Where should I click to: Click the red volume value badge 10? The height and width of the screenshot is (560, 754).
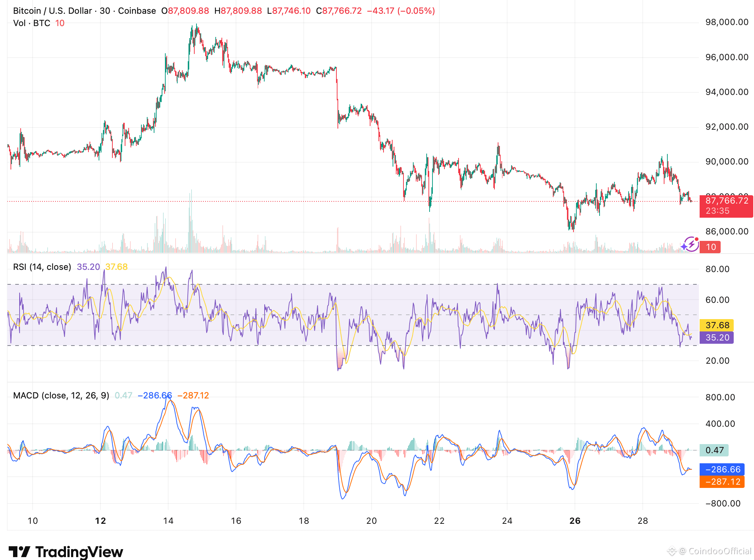tap(710, 247)
